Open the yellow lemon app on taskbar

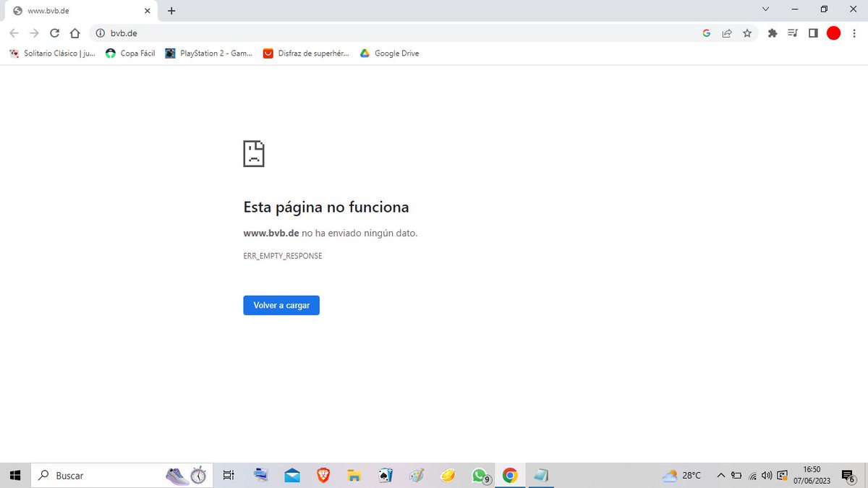coord(448,475)
